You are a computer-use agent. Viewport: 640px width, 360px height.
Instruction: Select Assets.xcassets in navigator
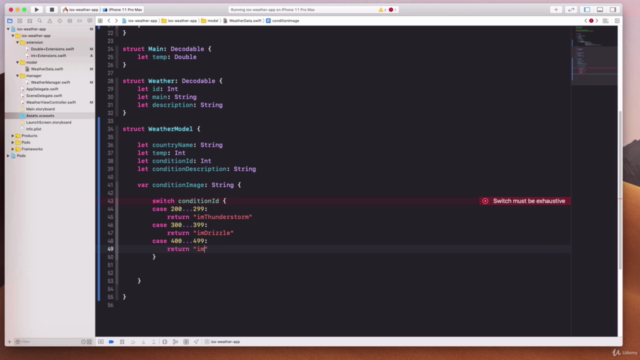tap(40, 116)
